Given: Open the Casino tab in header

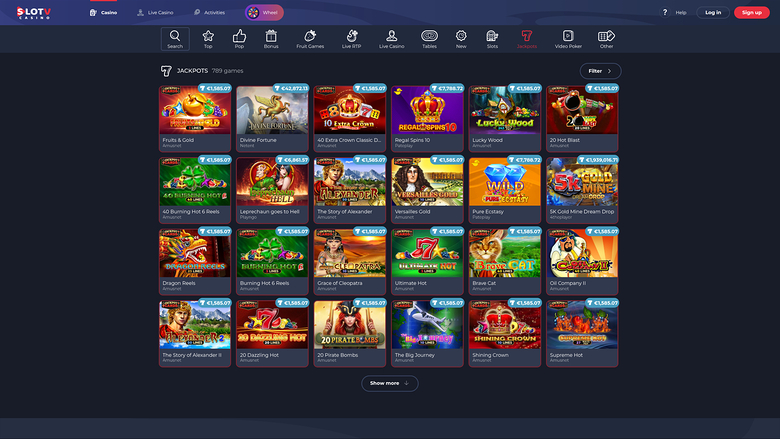Looking at the screenshot, I should (x=103, y=12).
